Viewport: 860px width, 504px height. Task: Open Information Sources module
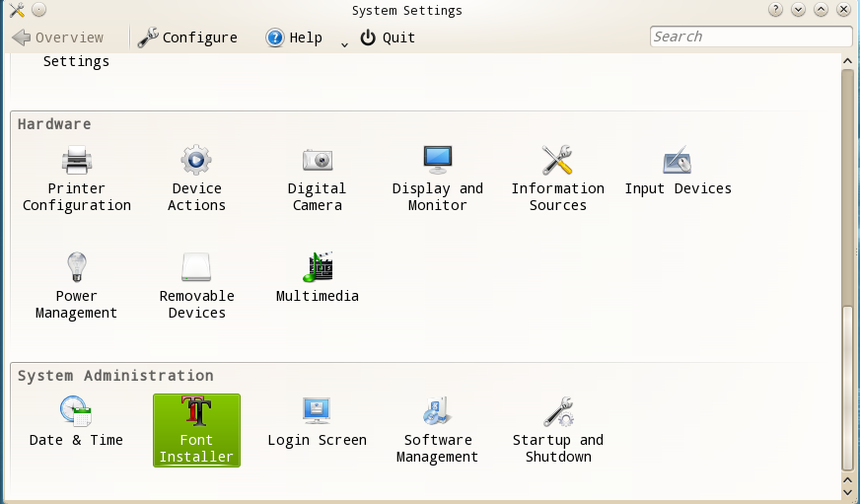(558, 180)
